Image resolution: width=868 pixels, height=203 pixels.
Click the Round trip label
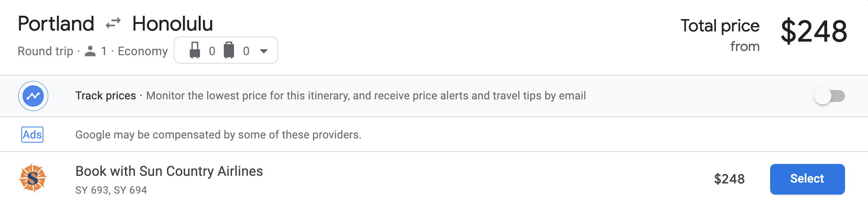(x=45, y=51)
